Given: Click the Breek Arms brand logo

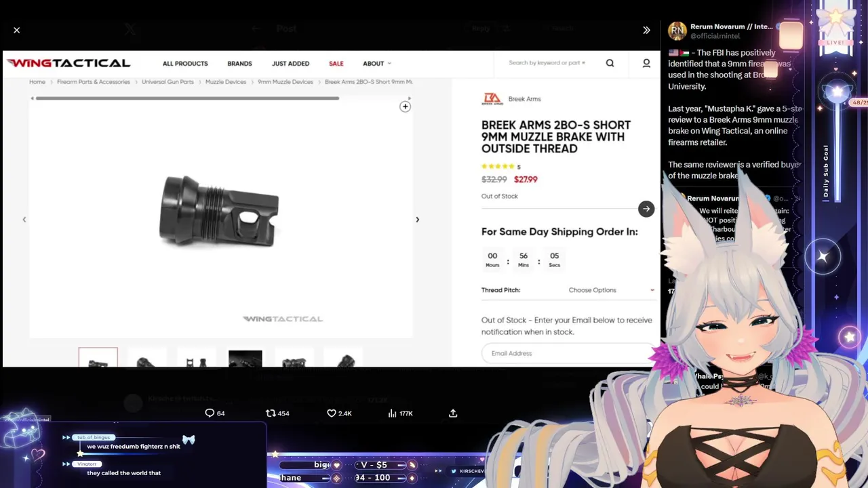Looking at the screenshot, I should pos(492,99).
